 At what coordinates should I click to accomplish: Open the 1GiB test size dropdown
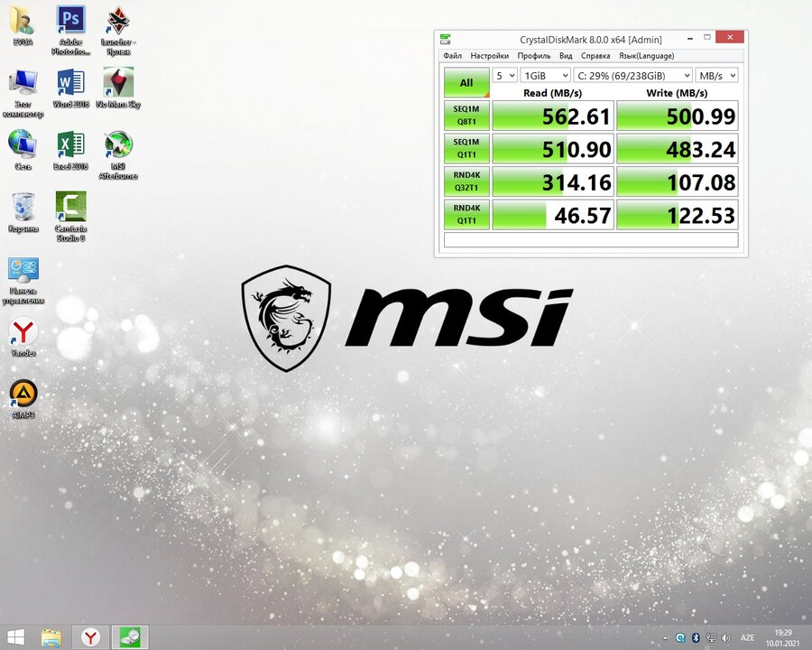pos(546,76)
